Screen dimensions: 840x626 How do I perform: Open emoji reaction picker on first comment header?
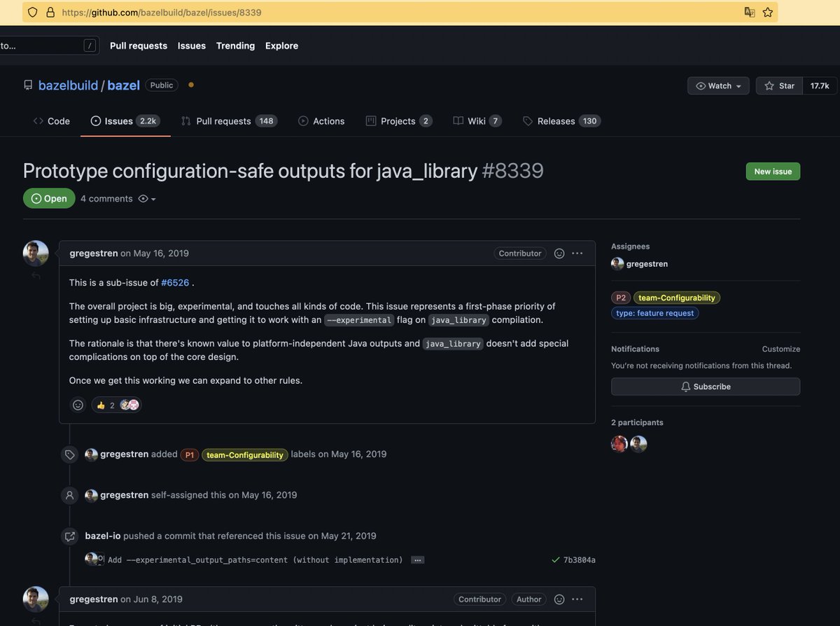coord(559,253)
